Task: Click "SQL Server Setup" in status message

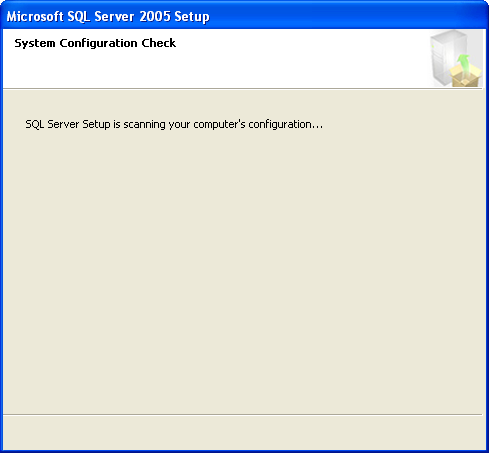Action: [x=68, y=124]
